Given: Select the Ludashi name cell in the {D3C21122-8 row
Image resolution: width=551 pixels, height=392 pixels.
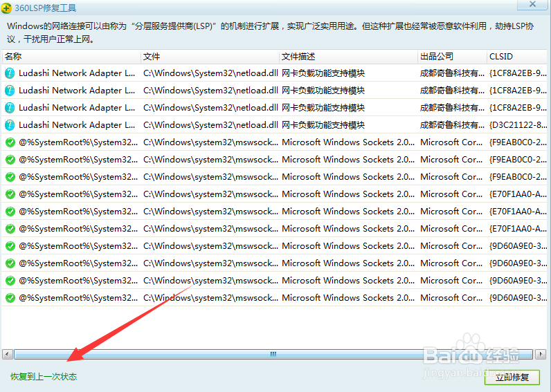Looking at the screenshot, I should pyautogui.click(x=77, y=125).
